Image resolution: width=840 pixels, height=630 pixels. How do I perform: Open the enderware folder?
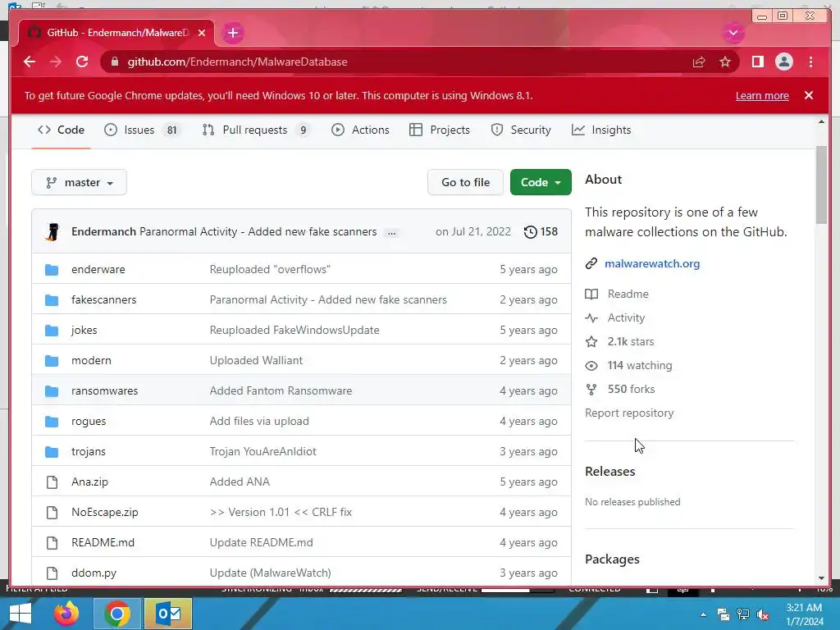tap(98, 269)
